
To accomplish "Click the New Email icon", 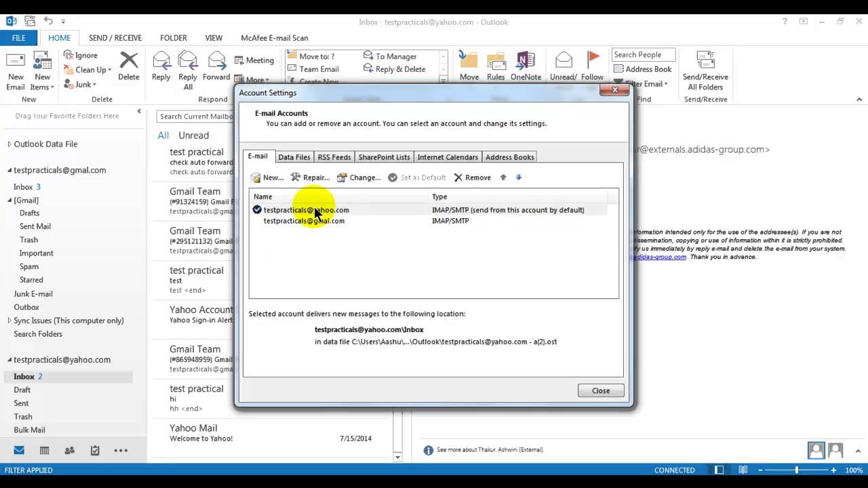I will coord(16,61).
